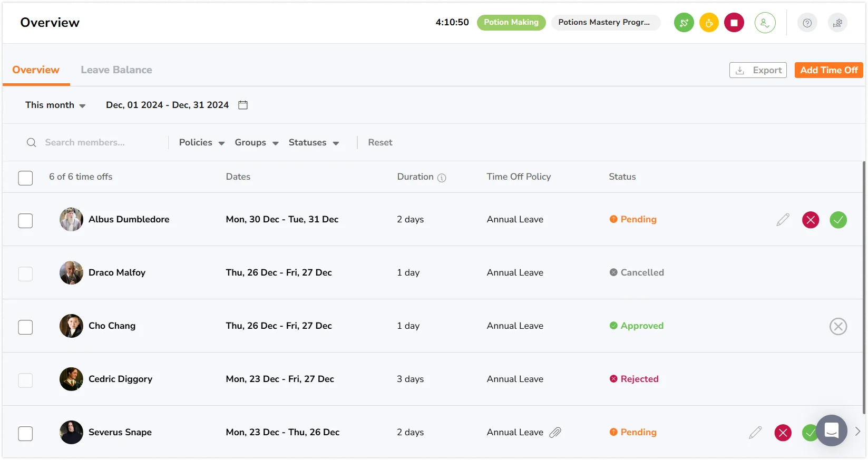Click the Dates column header
Screen dimensions: 868x460
(238, 177)
